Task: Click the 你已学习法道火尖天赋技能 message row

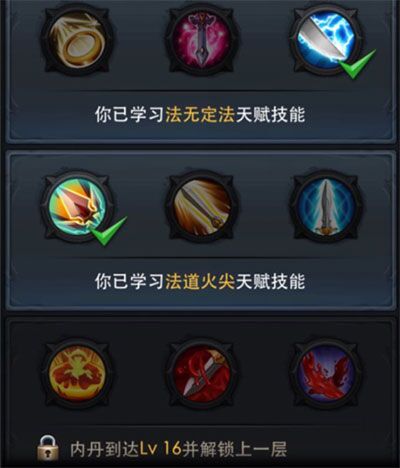Action: coord(200,281)
